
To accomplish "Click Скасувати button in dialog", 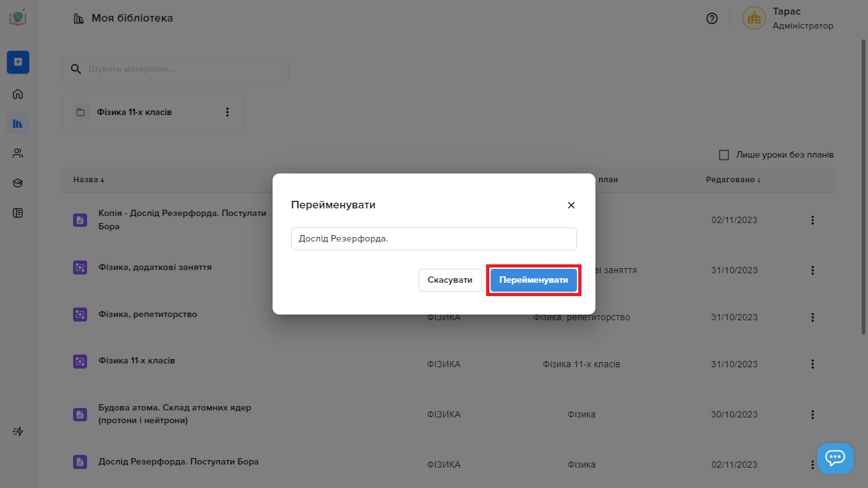I will click(450, 280).
